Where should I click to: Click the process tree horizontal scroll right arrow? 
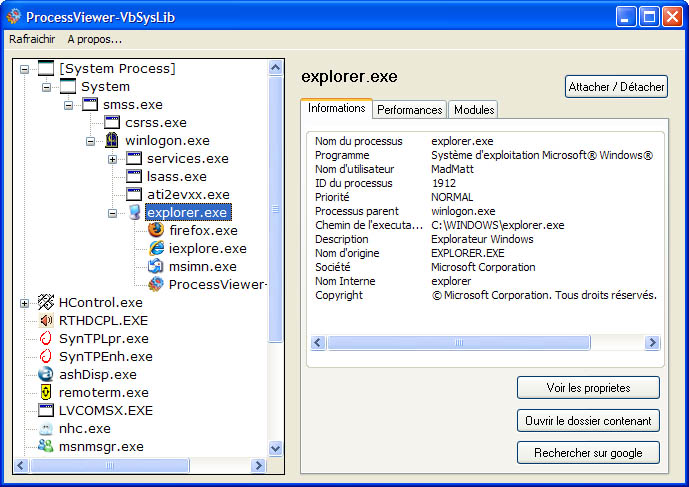coord(259,465)
